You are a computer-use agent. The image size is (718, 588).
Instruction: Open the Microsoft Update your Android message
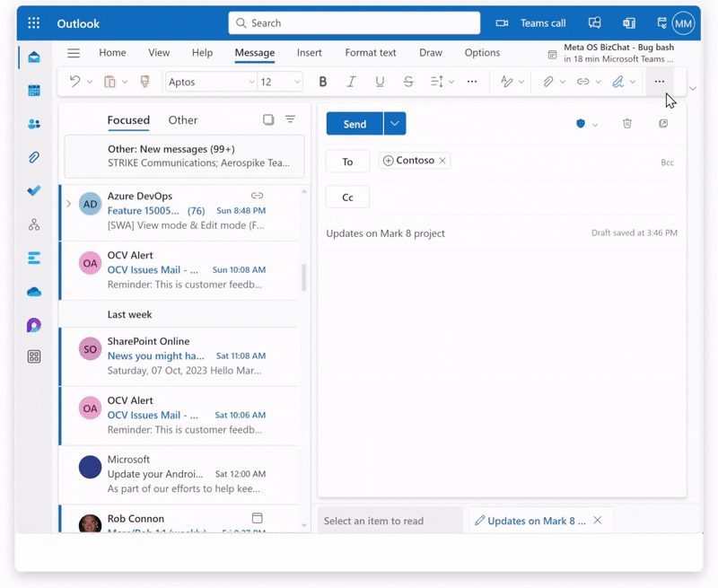(x=180, y=474)
